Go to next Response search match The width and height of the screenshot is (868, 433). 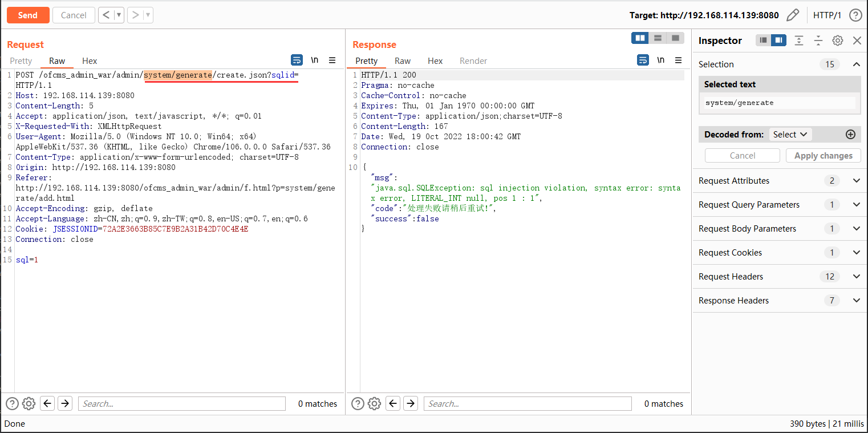pyautogui.click(x=411, y=404)
